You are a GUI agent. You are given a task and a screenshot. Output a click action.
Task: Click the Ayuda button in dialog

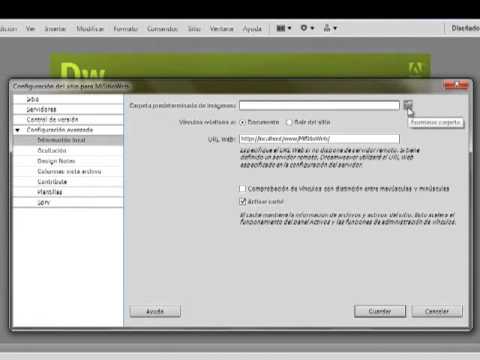(155, 311)
